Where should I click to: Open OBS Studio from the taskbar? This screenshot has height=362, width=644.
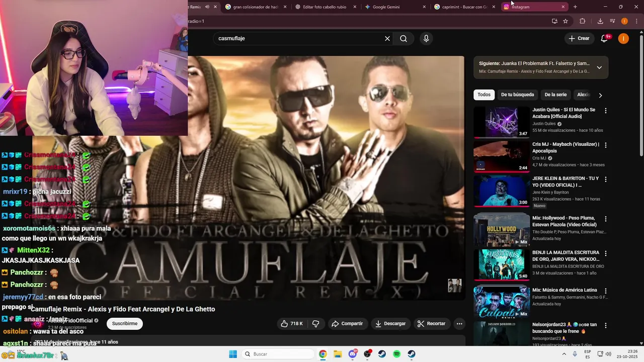367,354
